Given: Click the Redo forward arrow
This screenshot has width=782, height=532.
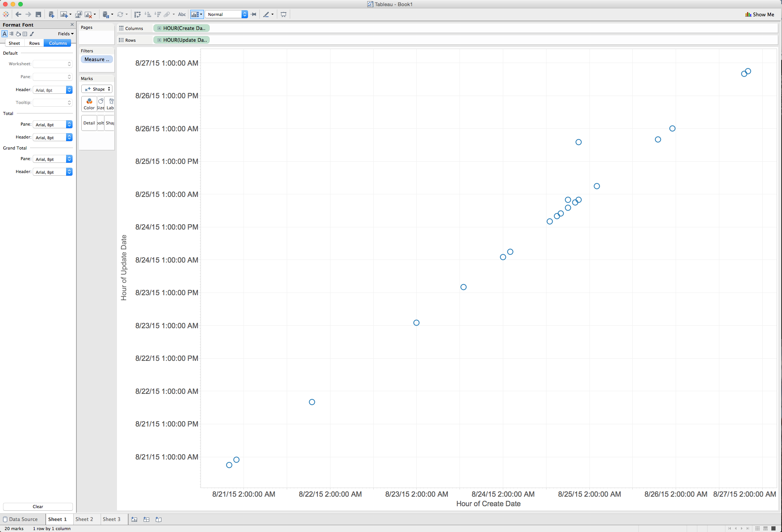Looking at the screenshot, I should click(28, 14).
